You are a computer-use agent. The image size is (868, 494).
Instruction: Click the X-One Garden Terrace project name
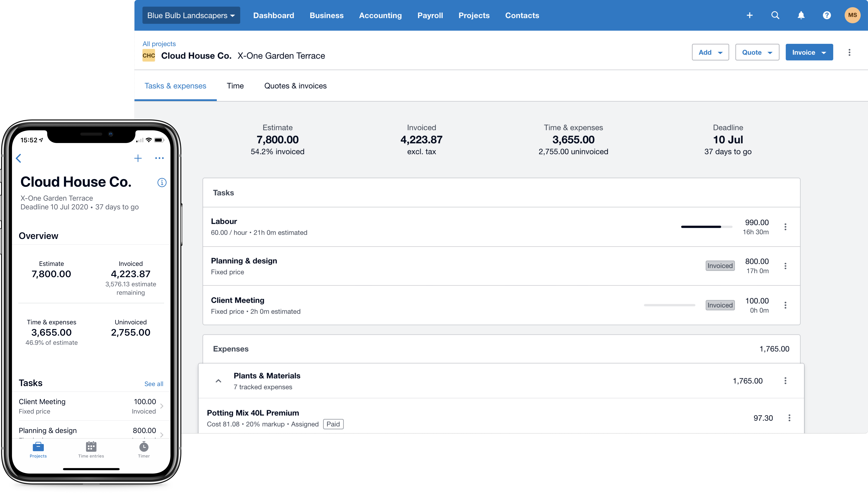(x=281, y=56)
